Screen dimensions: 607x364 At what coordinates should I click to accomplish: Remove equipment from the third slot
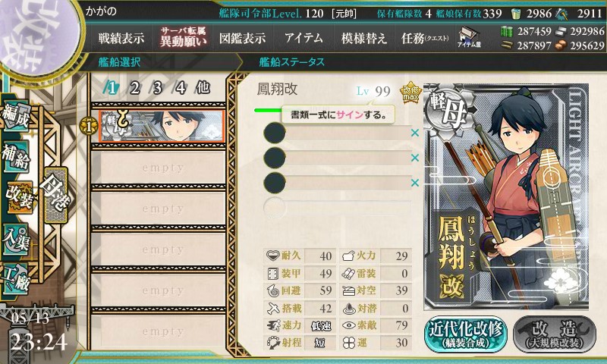pos(415,183)
